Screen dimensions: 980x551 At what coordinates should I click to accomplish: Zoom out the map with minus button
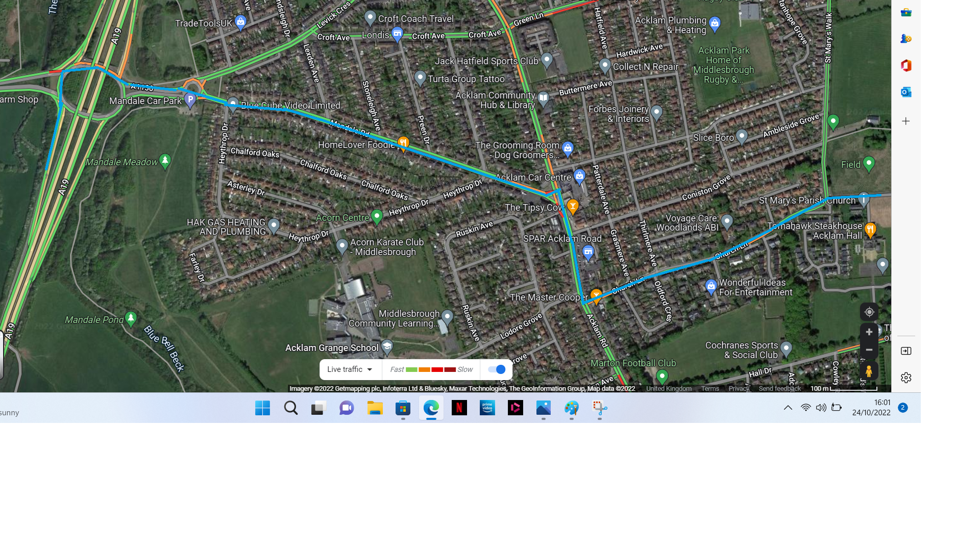pos(869,350)
